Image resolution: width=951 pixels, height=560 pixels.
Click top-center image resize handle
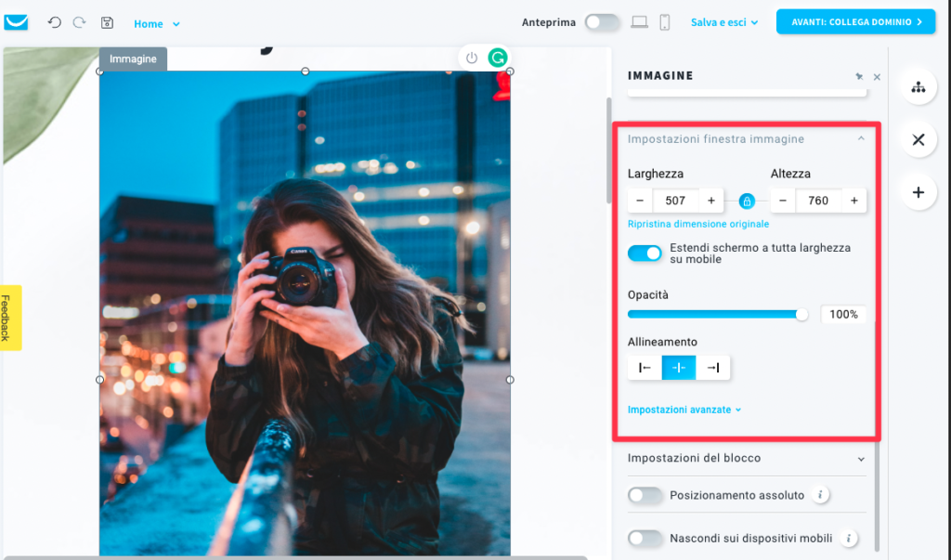(305, 72)
